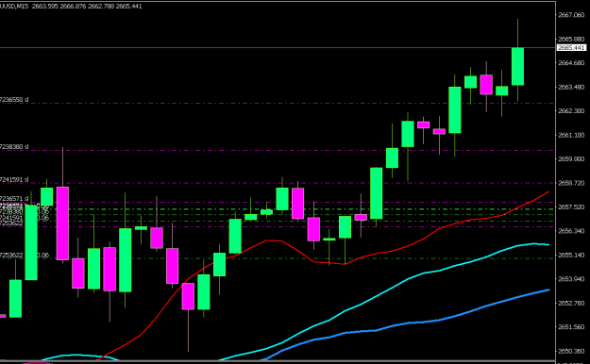Select the chart header showing UUSD,M15 prices
Image resolution: width=590 pixels, height=364 pixels.
coord(71,6)
